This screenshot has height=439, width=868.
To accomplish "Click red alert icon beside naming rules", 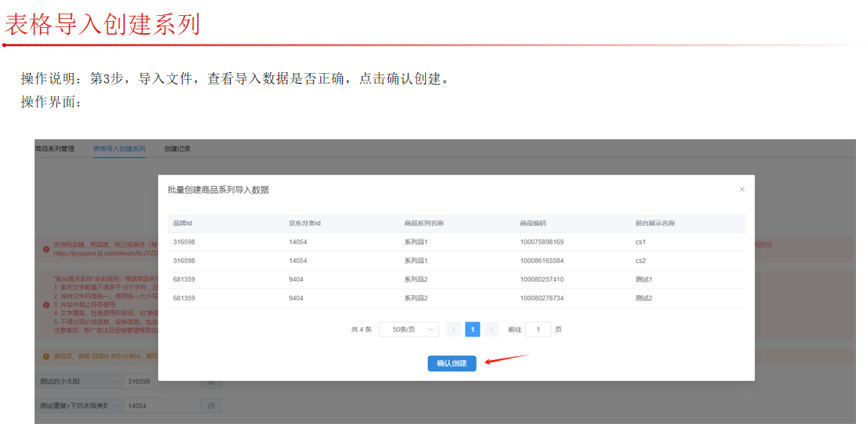I will (47, 305).
